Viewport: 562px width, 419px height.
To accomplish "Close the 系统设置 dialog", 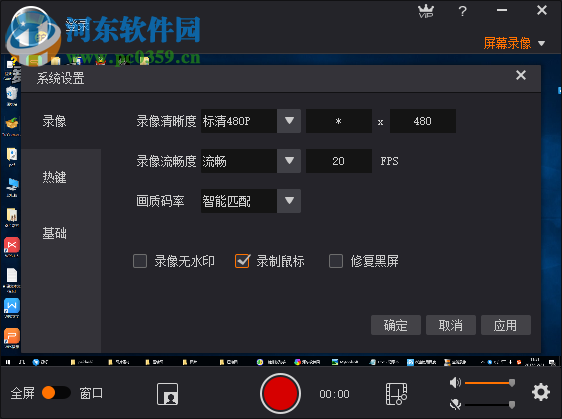I will (x=521, y=75).
